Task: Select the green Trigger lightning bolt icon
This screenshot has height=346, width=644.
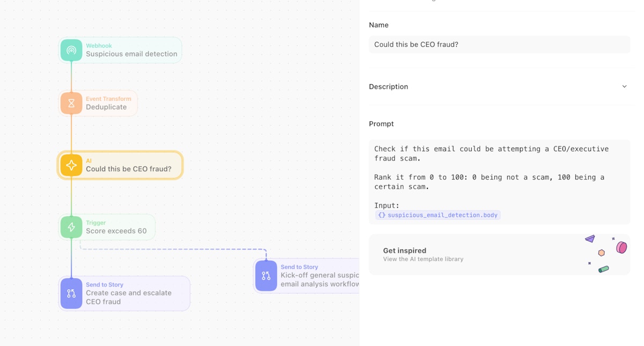Action: pyautogui.click(x=71, y=227)
